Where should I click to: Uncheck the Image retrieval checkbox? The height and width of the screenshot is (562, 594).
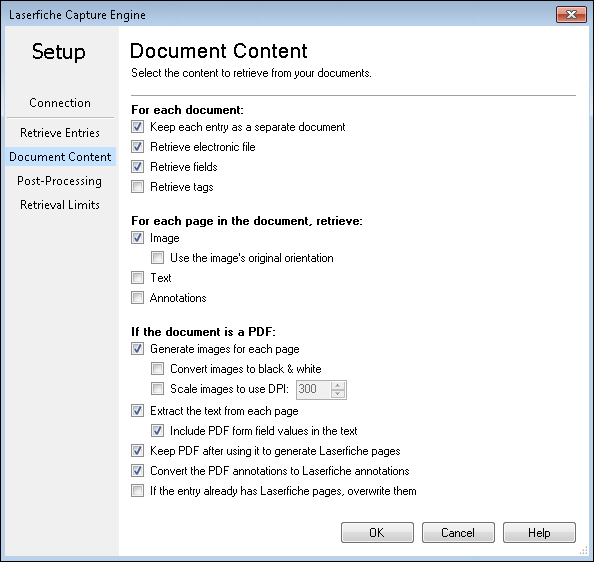point(137,238)
